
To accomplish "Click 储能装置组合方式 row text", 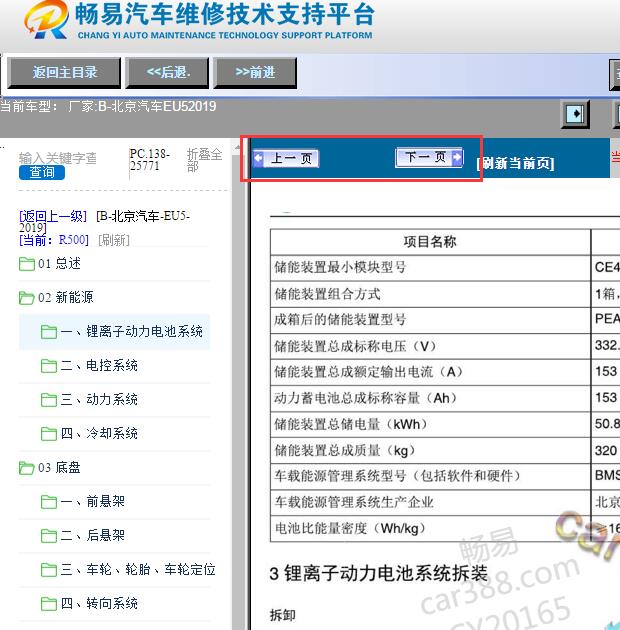I will pos(327,294).
